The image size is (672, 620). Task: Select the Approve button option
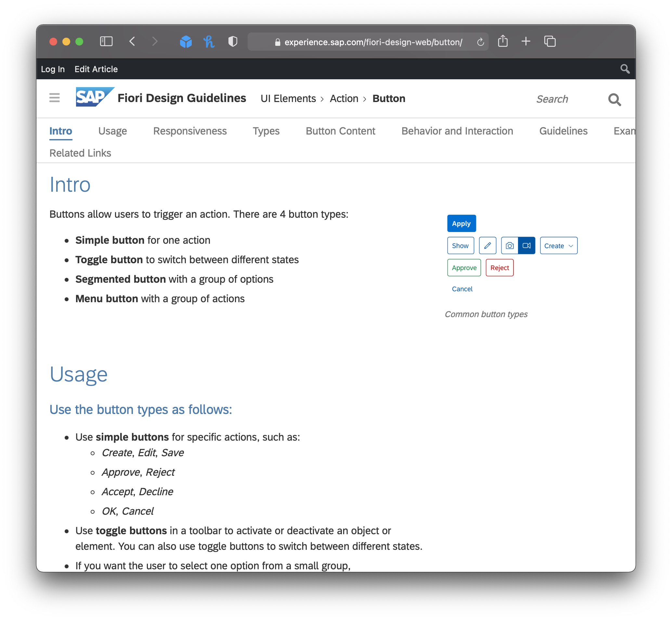pos(464,267)
